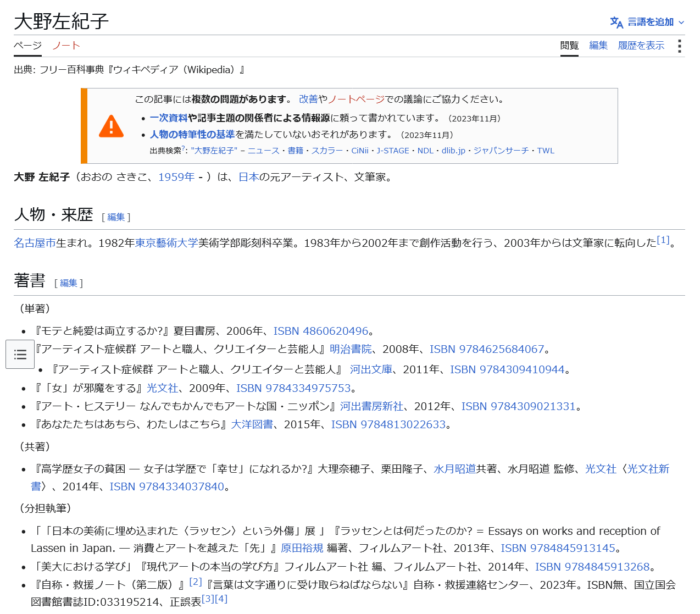Open the ノートページ link in notice
Screen dimensions: 700x614
point(356,99)
